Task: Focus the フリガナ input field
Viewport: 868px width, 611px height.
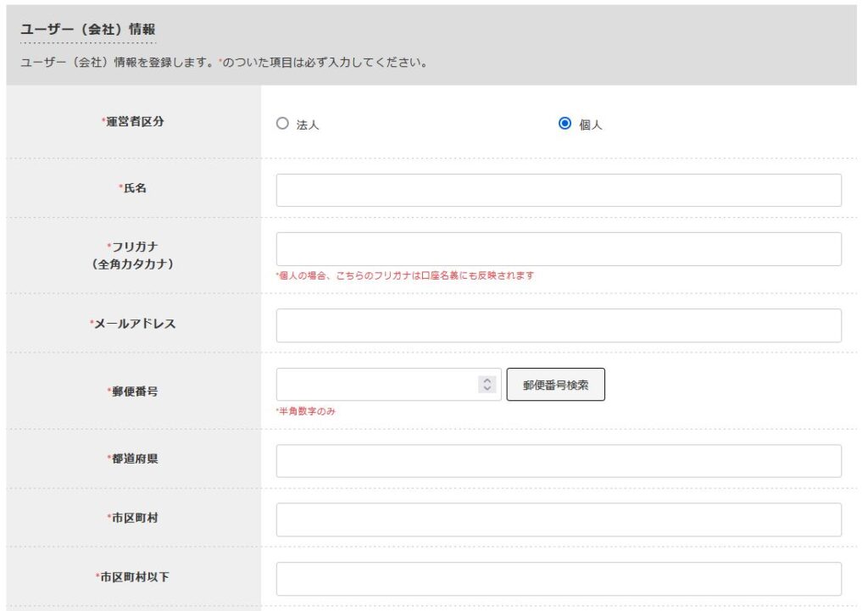Action: pyautogui.click(x=559, y=249)
